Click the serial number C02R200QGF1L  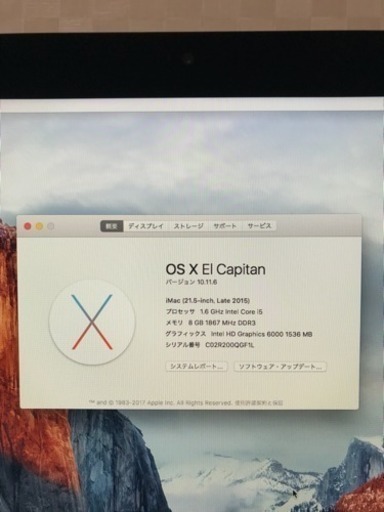pyautogui.click(x=229, y=345)
